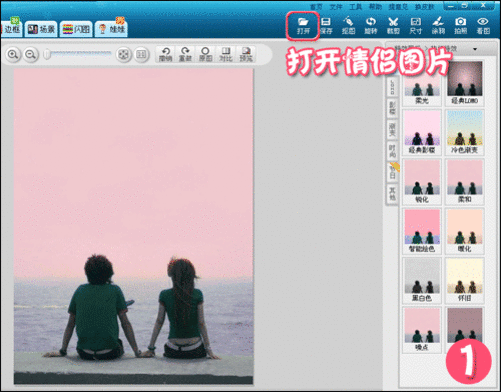The height and width of the screenshot is (392, 501).
Task: Open an image with the 打开 icon
Action: pos(303,26)
